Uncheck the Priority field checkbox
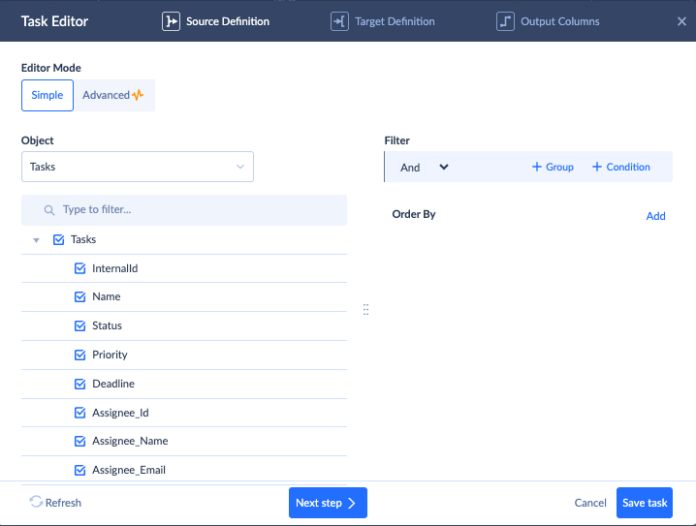696x526 pixels. (80, 355)
